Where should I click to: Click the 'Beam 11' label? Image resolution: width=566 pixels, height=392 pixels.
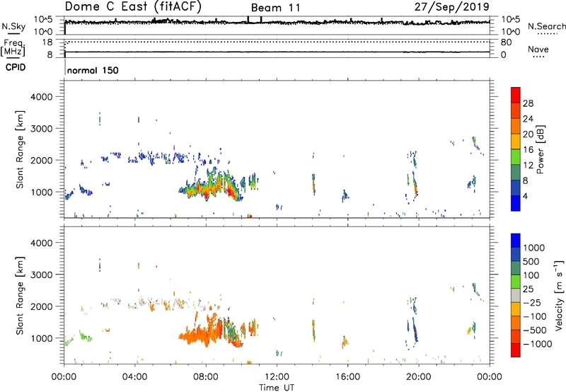pyautogui.click(x=275, y=8)
